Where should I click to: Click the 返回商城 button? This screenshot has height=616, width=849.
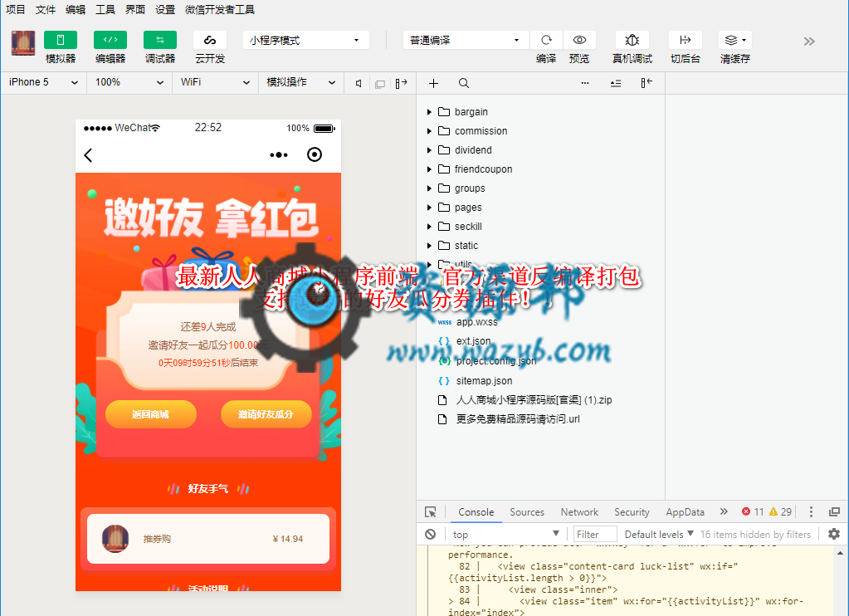pos(150,414)
